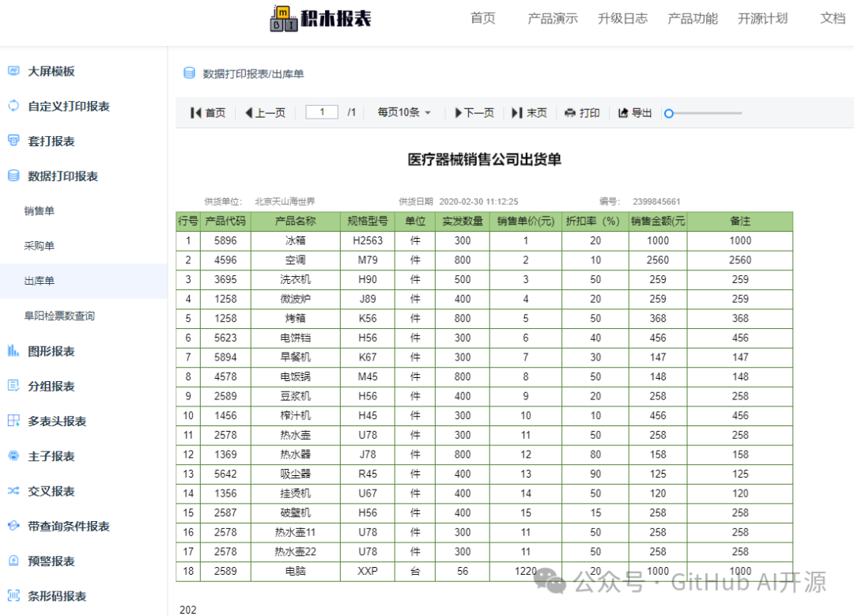The image size is (854, 616).
Task: Click the 备注 column header
Action: 740,221
